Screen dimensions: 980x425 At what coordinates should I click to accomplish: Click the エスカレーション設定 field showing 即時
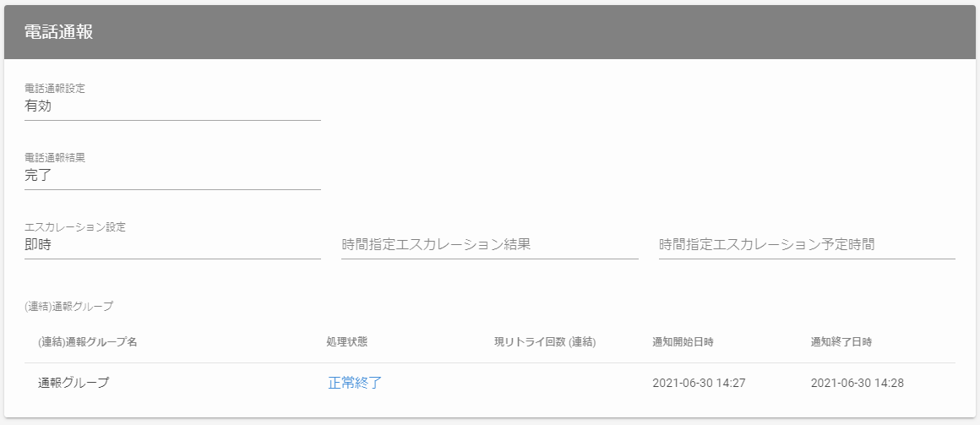tap(172, 245)
